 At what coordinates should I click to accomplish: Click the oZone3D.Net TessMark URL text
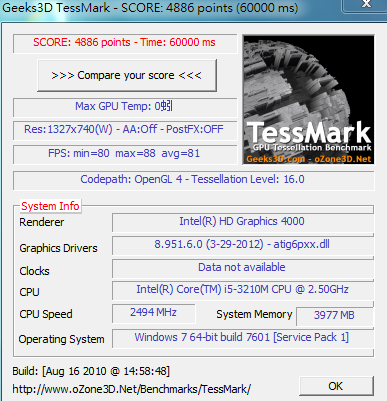(131, 389)
